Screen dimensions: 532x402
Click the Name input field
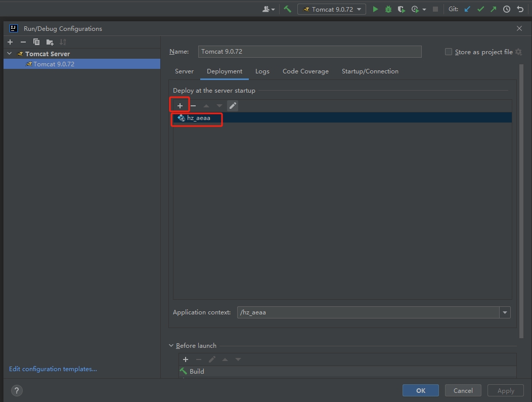(x=309, y=52)
